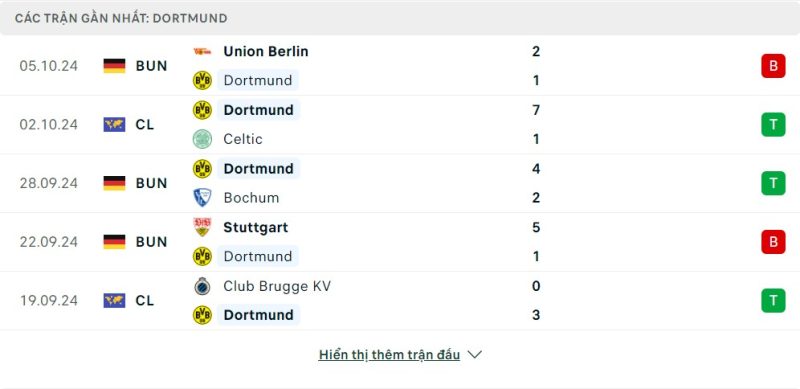Click the BUN league label on 28.09.24
This screenshot has height=389, width=800.
[x=152, y=183]
